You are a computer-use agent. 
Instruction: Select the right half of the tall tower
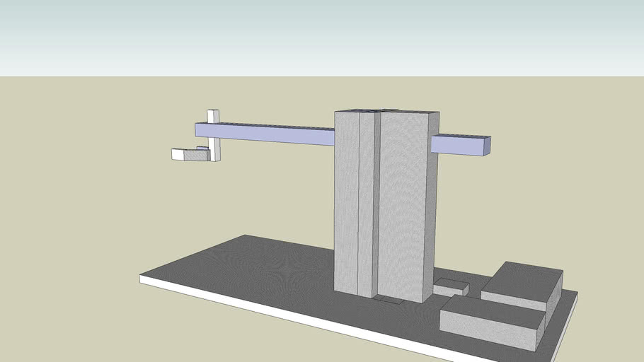403,205
